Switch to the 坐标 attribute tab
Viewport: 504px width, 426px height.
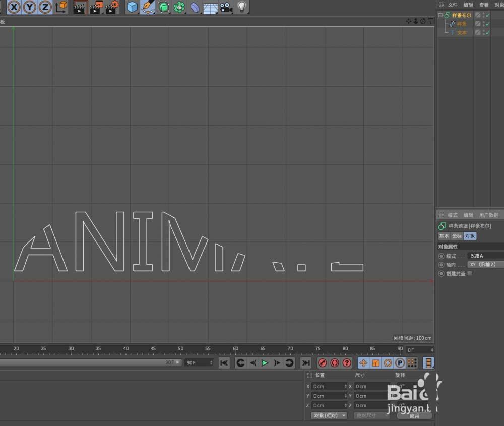[x=457, y=236]
